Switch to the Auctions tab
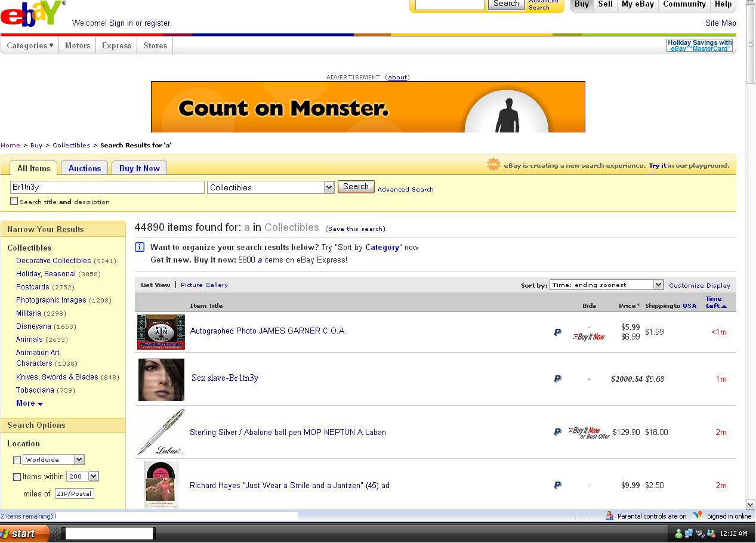This screenshot has width=756, height=543. click(x=85, y=168)
